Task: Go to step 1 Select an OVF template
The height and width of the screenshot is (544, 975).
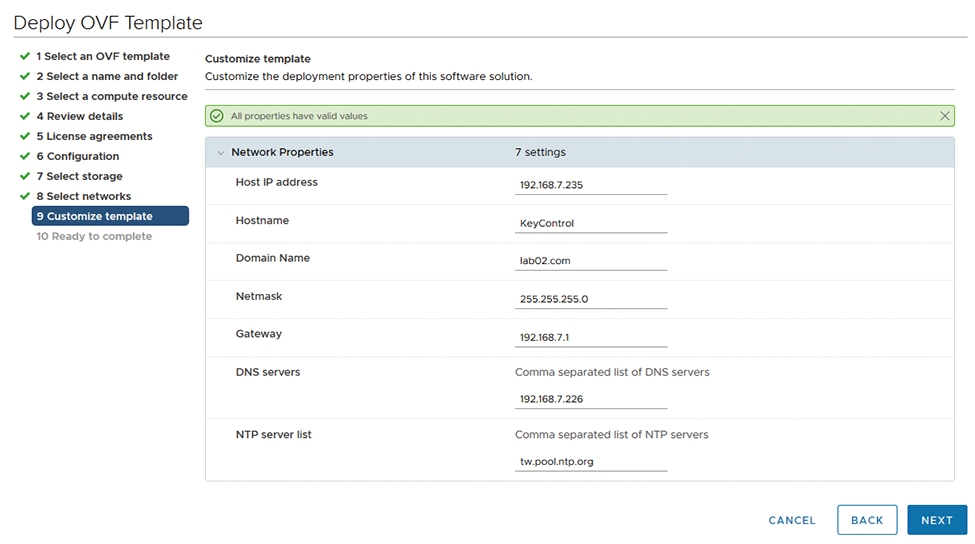Action: pos(103,56)
